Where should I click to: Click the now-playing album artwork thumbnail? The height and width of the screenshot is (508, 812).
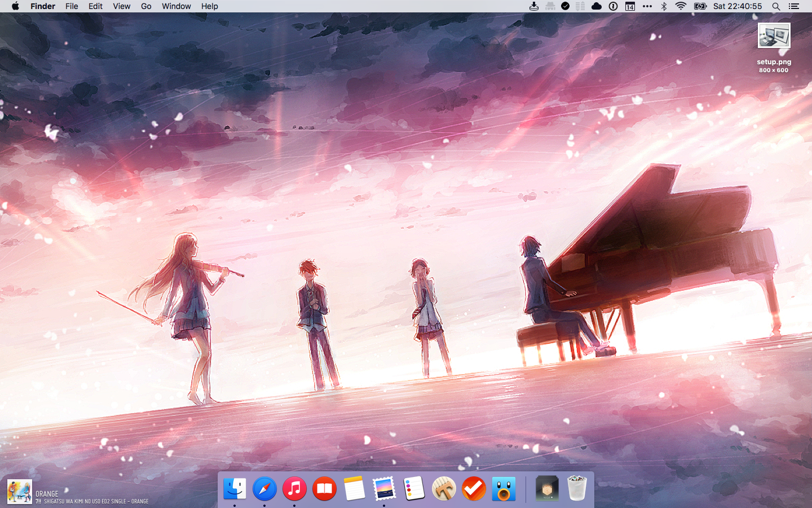coord(20,492)
